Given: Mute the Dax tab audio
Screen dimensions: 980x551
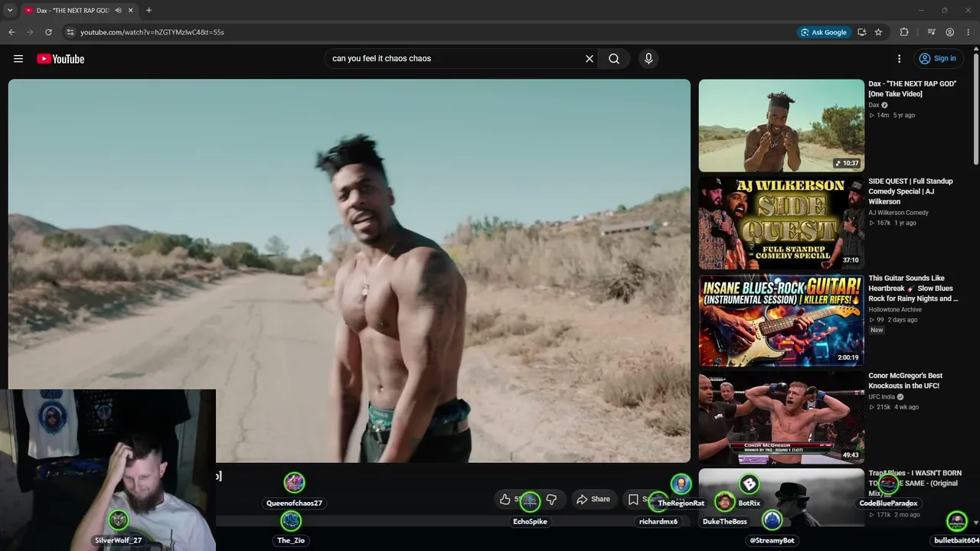Looking at the screenshot, I should [118, 11].
